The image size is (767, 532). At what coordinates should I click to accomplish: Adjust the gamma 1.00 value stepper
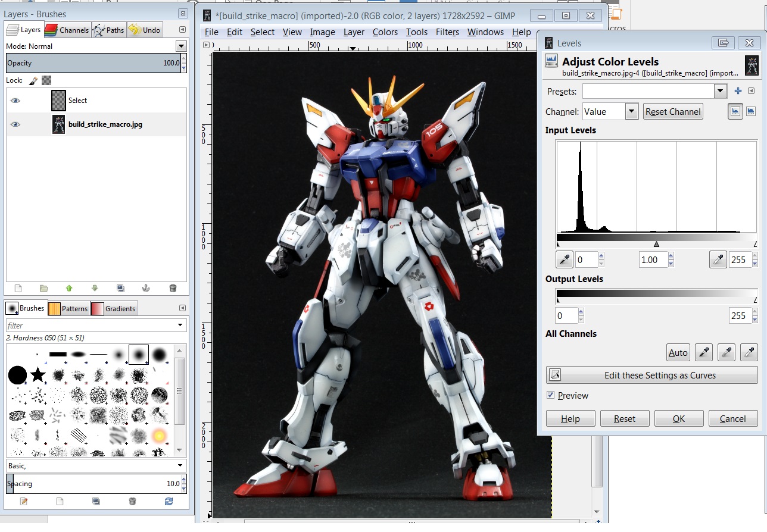671,259
